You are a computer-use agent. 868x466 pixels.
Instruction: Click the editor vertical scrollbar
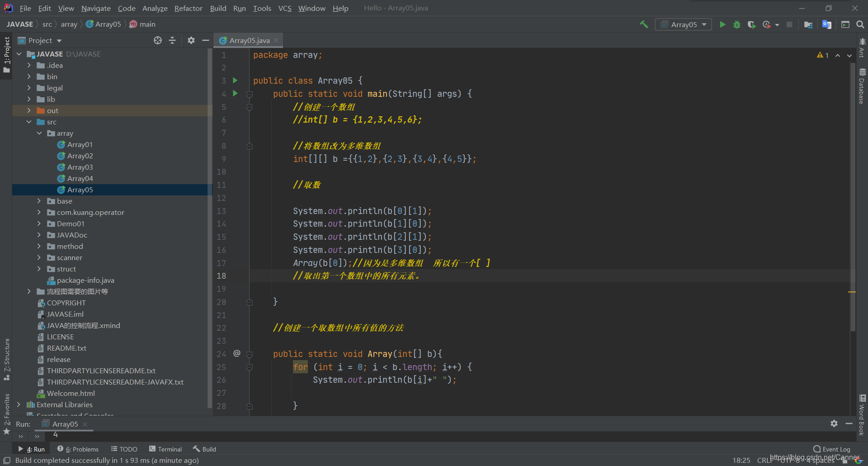(853, 197)
